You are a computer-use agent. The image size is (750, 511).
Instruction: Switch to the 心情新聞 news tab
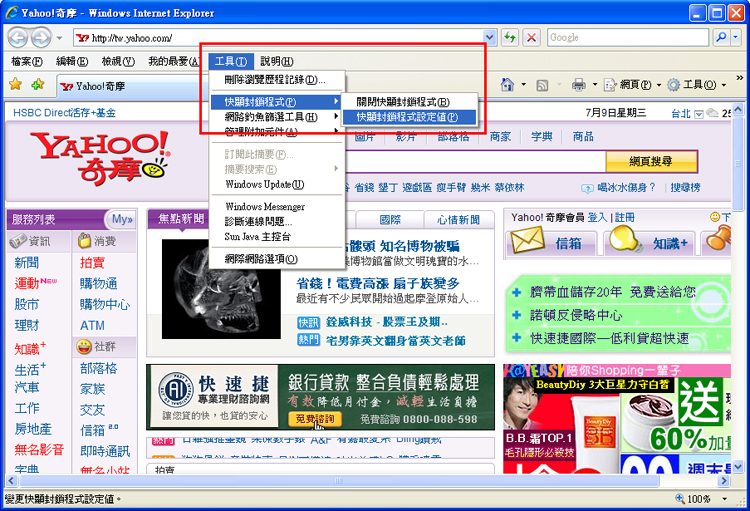458,220
